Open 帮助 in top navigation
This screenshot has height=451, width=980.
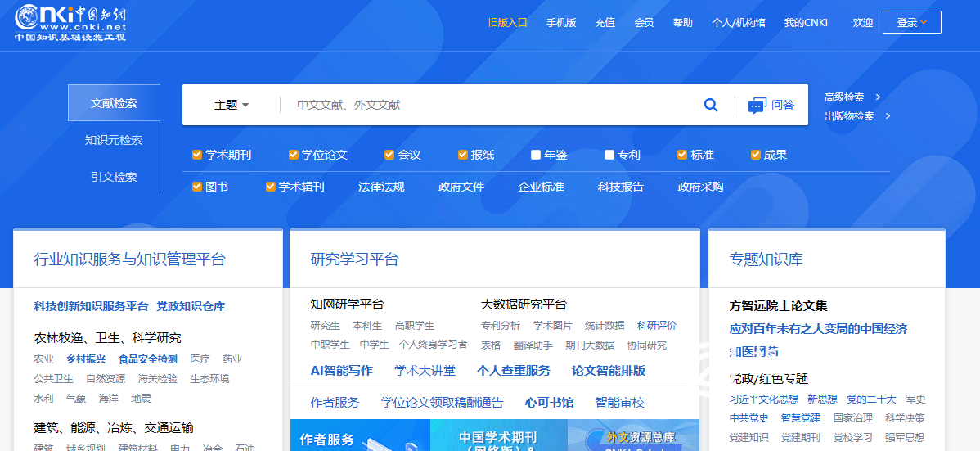click(682, 23)
